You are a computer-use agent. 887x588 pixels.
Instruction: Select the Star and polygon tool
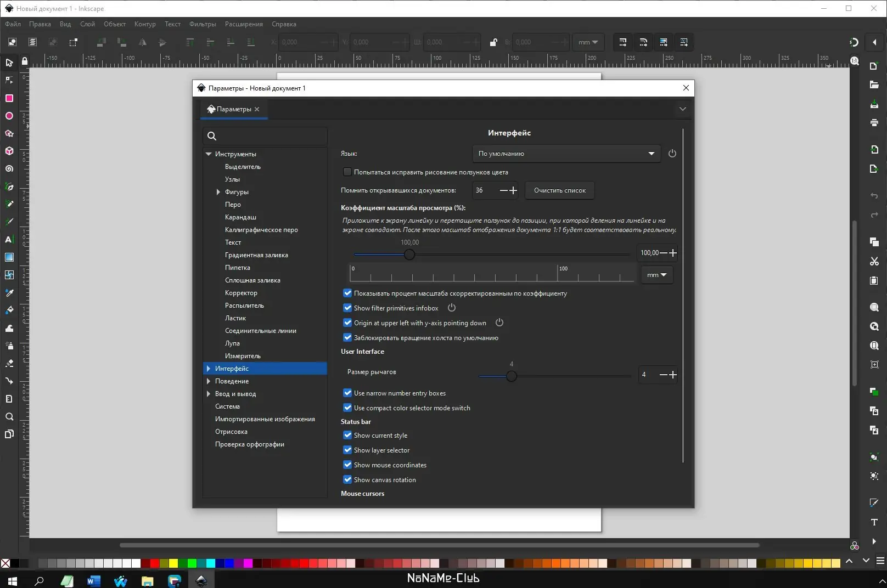pyautogui.click(x=9, y=133)
